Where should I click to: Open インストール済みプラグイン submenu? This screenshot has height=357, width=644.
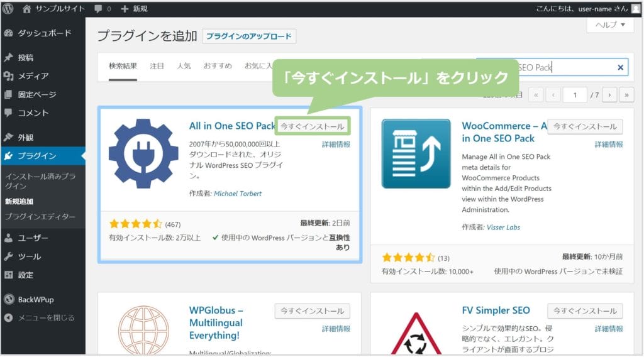pyautogui.click(x=40, y=181)
